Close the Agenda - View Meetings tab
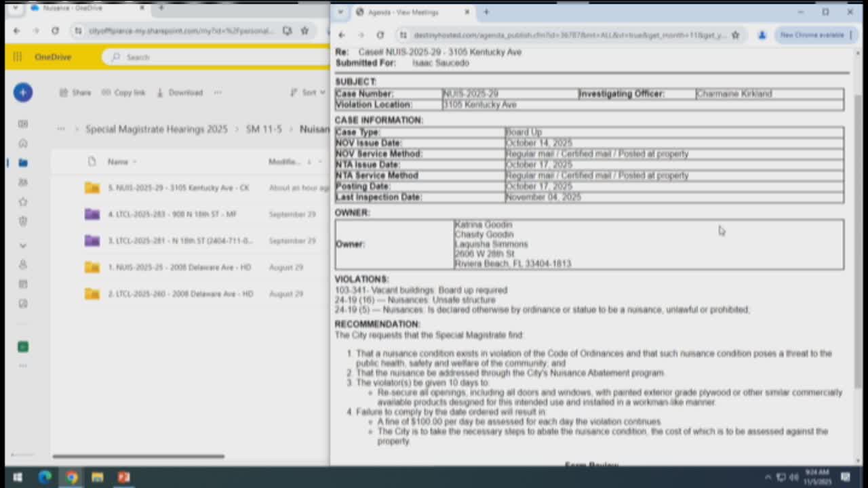This screenshot has height=488, width=868. pos(467,12)
